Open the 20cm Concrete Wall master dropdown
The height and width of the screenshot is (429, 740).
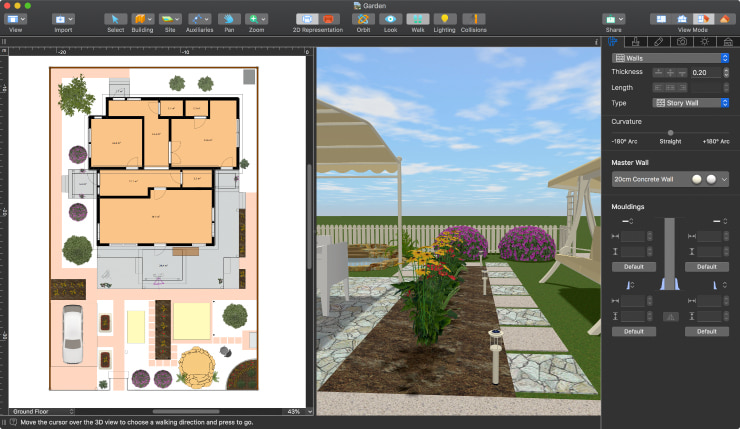pos(670,179)
